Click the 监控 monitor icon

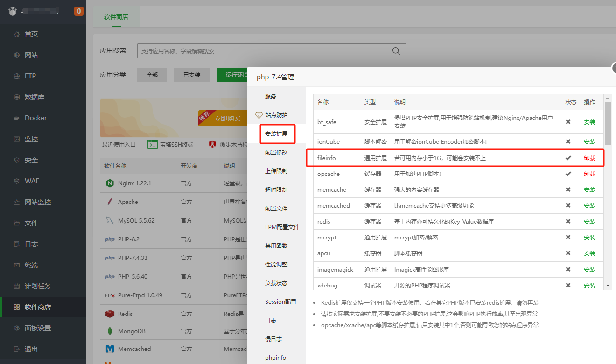coord(17,139)
